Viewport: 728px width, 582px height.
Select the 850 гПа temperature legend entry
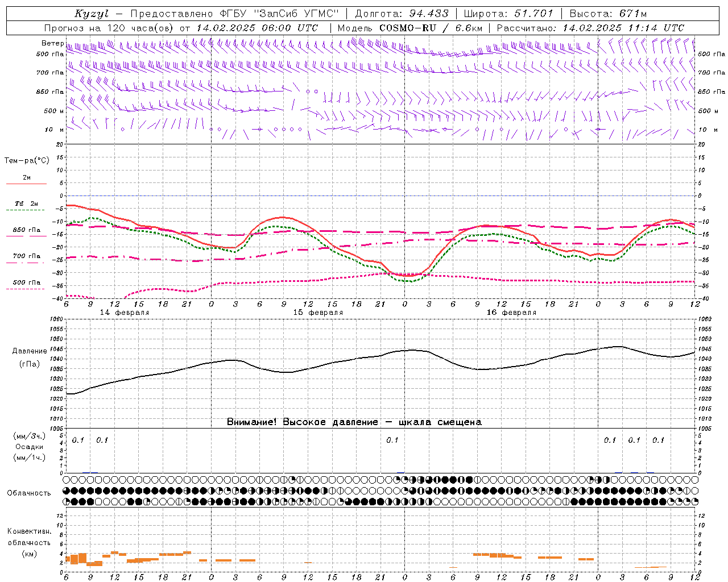27,230
